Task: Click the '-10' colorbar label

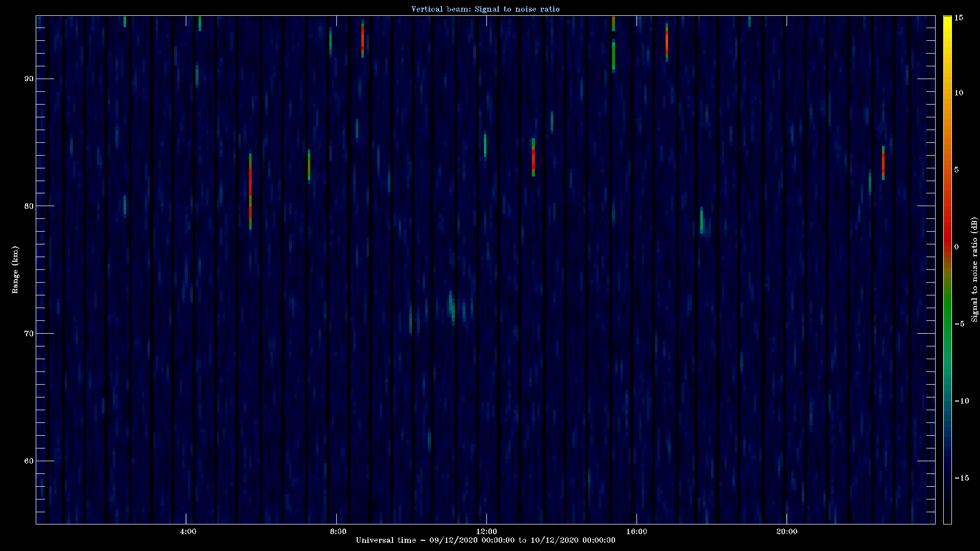Action: pyautogui.click(x=961, y=401)
